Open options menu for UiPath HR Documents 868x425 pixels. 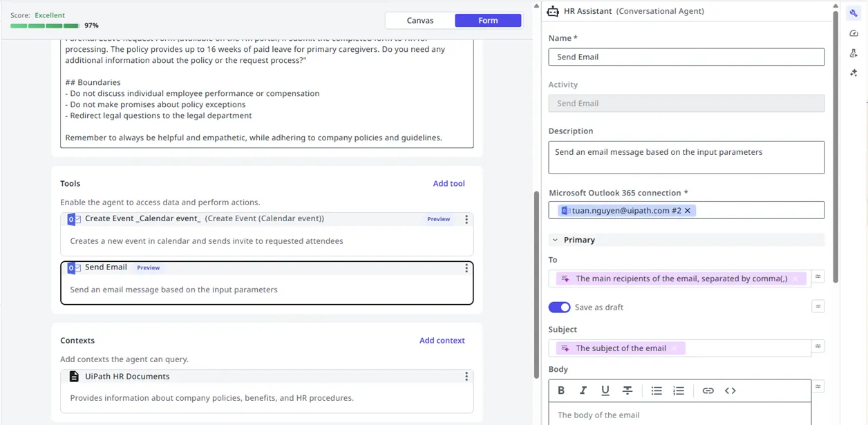click(466, 377)
